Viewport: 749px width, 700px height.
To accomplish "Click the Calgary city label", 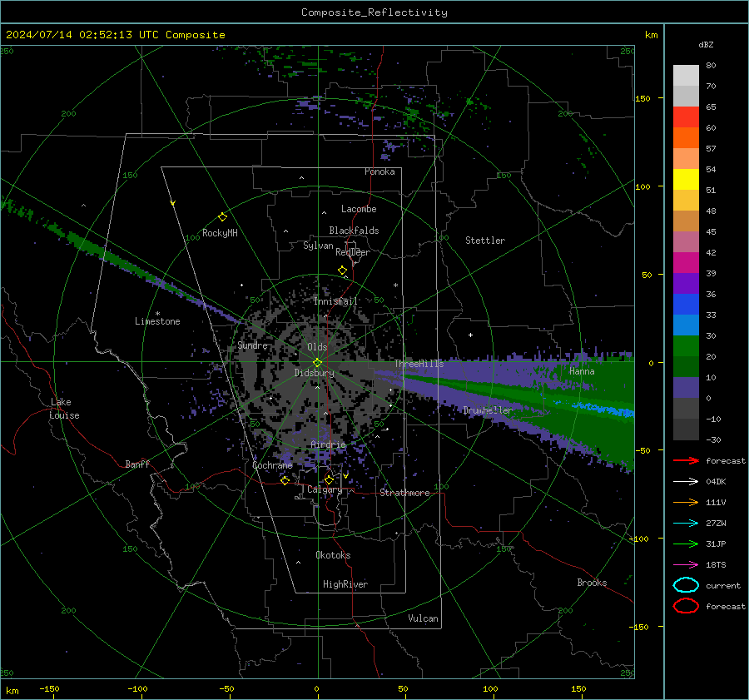I will 325,489.
